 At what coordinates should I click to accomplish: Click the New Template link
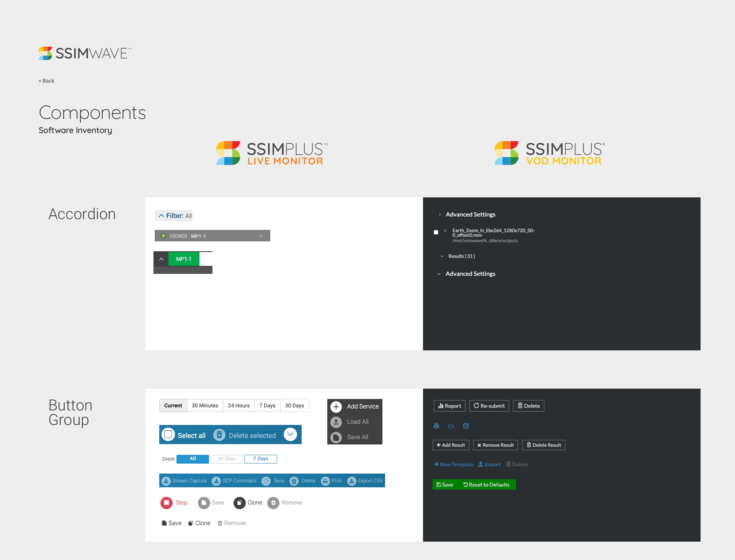coord(454,464)
